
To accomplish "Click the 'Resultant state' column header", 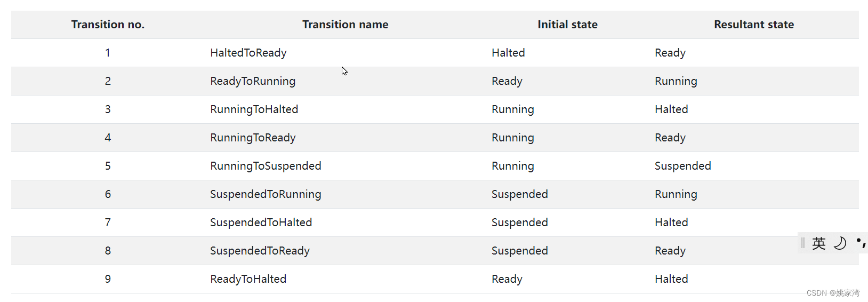I will coord(753,25).
